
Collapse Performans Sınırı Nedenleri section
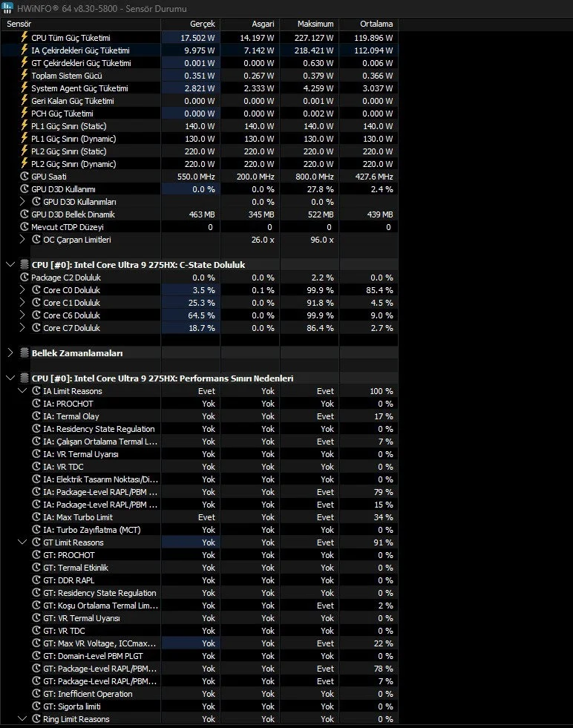[x=10, y=378]
